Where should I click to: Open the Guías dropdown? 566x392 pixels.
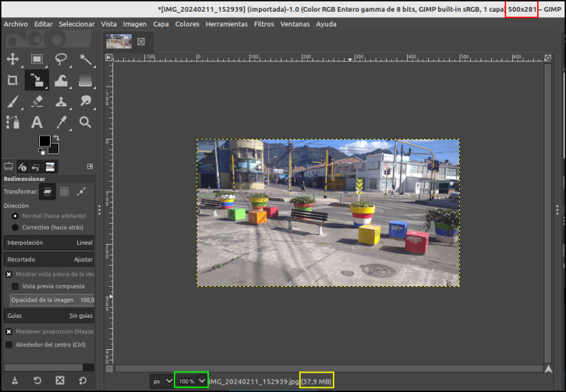point(49,316)
